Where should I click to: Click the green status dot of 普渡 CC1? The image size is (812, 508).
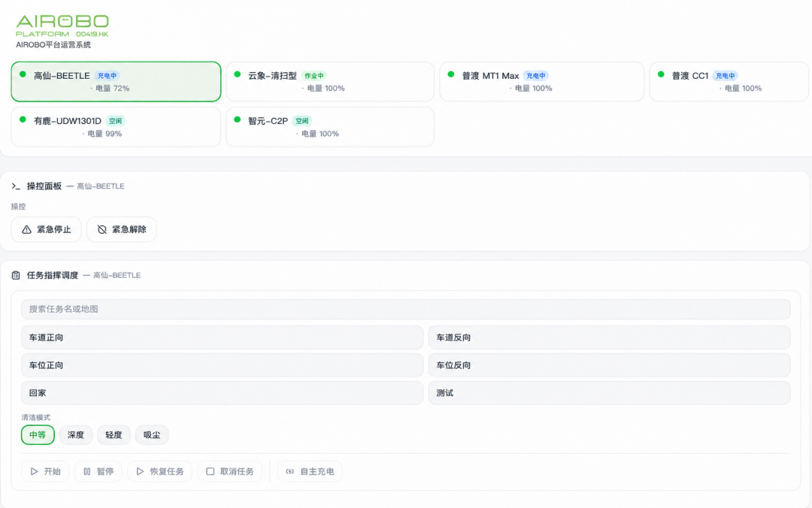click(x=661, y=74)
